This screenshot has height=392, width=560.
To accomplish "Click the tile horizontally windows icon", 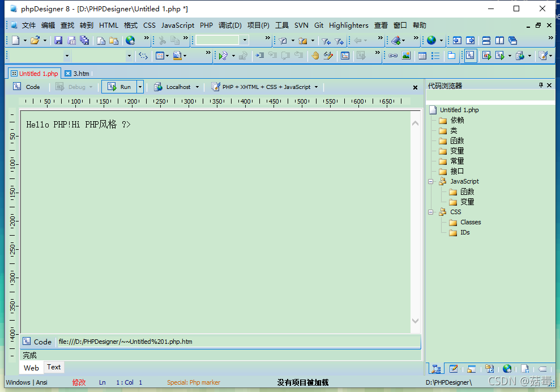I will 486,40.
